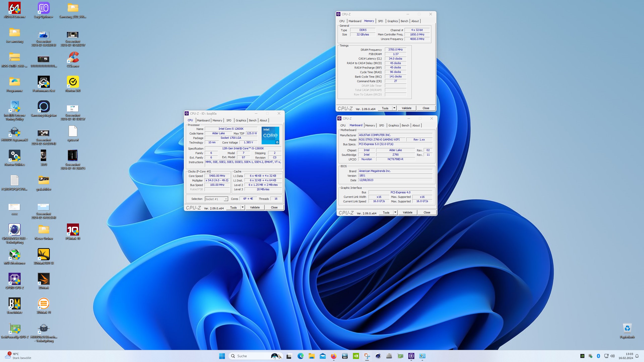Open Windows Start menu
The height and width of the screenshot is (362, 644).
pyautogui.click(x=222, y=356)
